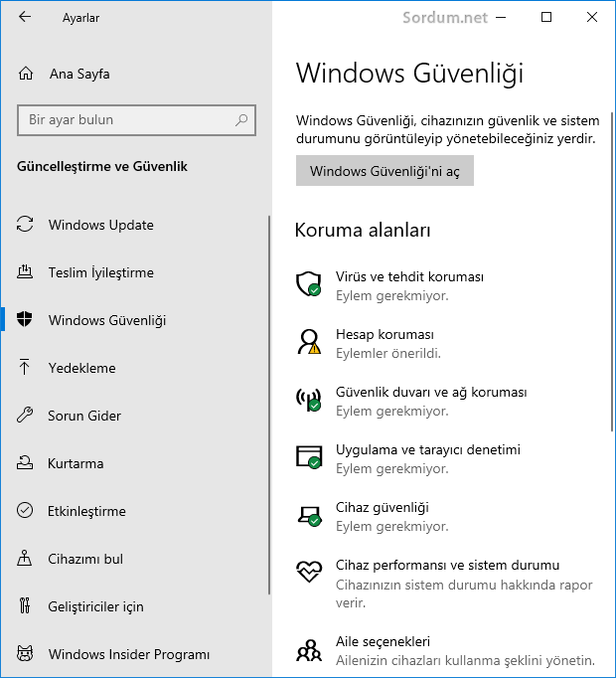Open Windows Update settings page
Screen dimensions: 616x678
(x=100, y=225)
